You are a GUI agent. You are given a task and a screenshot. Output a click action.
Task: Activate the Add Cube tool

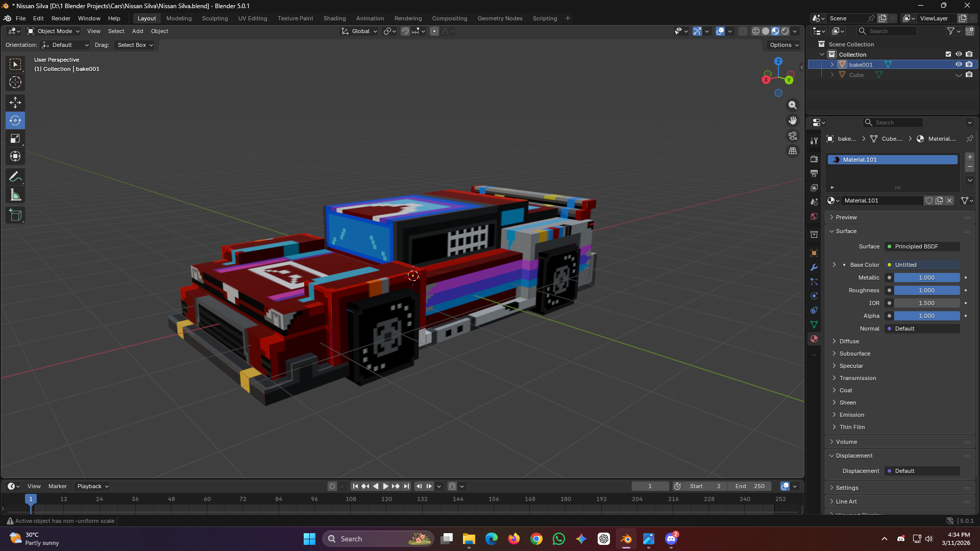coord(15,215)
